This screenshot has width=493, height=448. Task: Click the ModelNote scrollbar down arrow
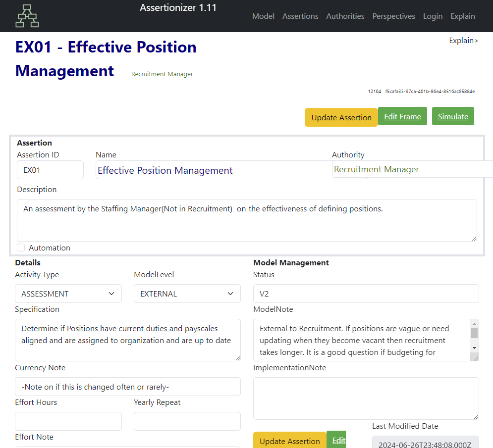(x=475, y=348)
